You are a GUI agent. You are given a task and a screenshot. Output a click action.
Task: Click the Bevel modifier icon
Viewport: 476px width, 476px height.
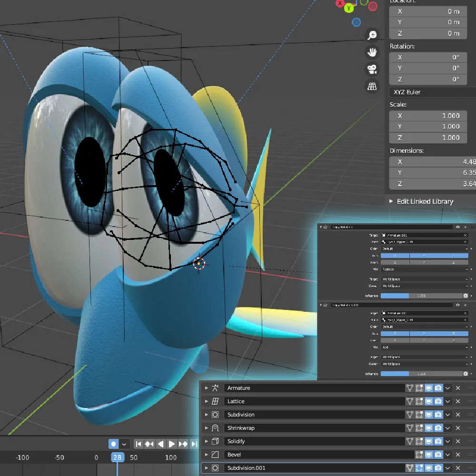(x=215, y=455)
